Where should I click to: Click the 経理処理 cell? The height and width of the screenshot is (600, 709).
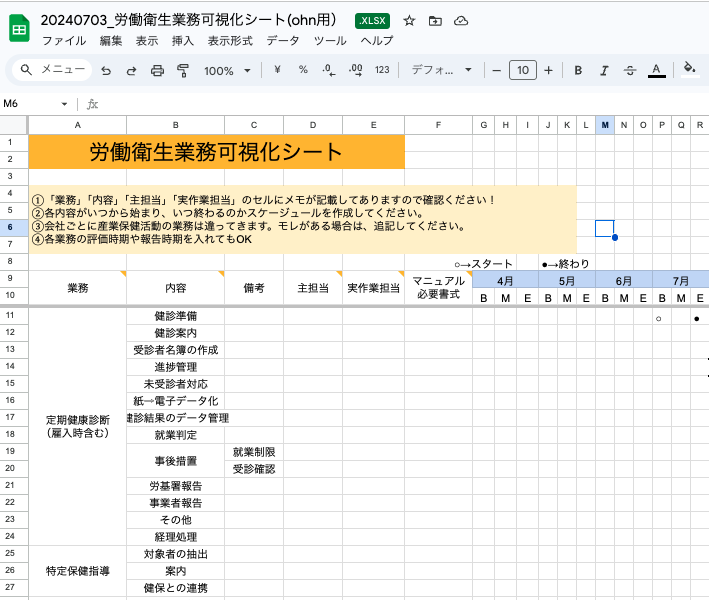[x=175, y=537]
